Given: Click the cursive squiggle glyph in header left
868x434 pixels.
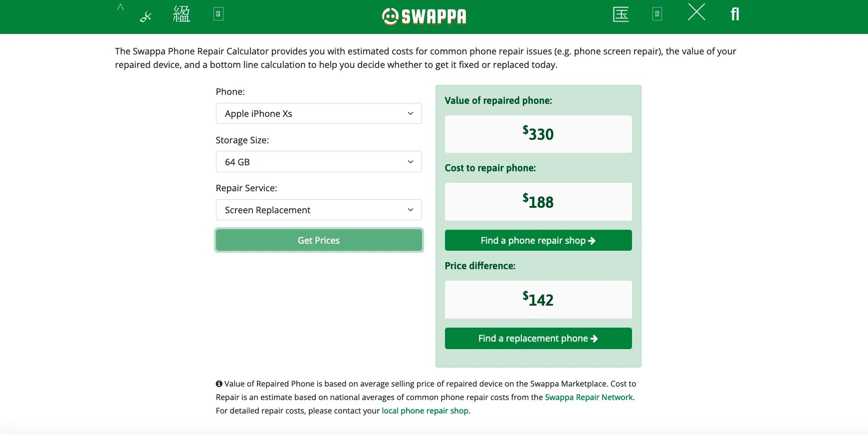Looking at the screenshot, I should [x=146, y=17].
